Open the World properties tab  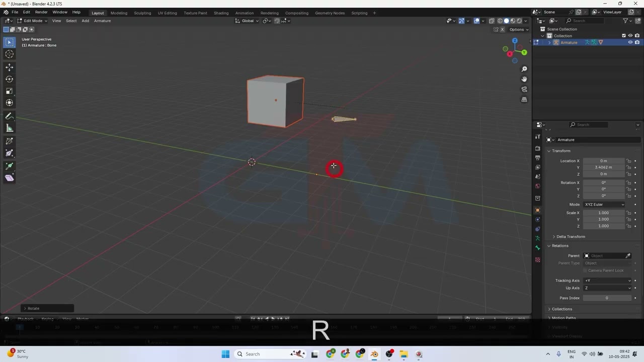point(537,187)
